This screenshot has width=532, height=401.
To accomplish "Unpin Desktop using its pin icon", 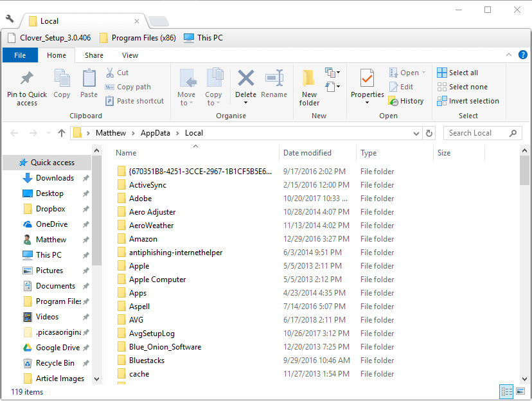I will (x=86, y=193).
